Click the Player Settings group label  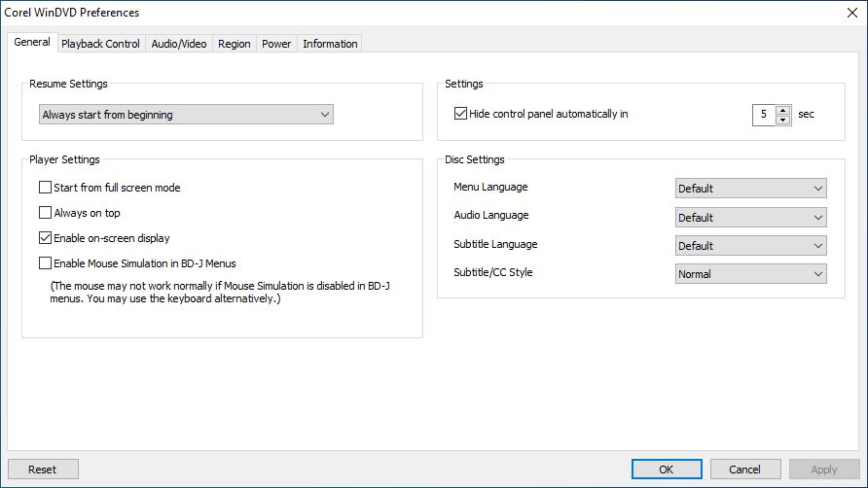64,159
